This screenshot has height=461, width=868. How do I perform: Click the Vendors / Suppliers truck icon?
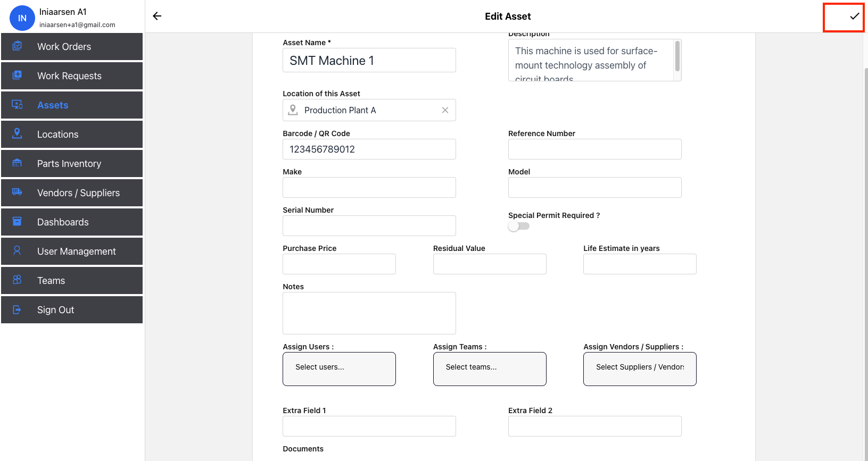pyautogui.click(x=17, y=192)
